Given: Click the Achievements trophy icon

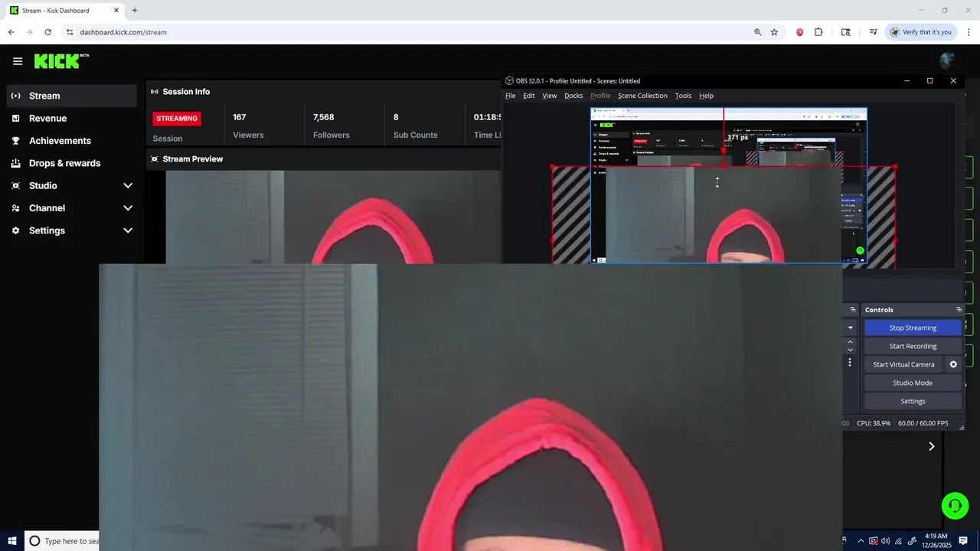Looking at the screenshot, I should point(15,141).
